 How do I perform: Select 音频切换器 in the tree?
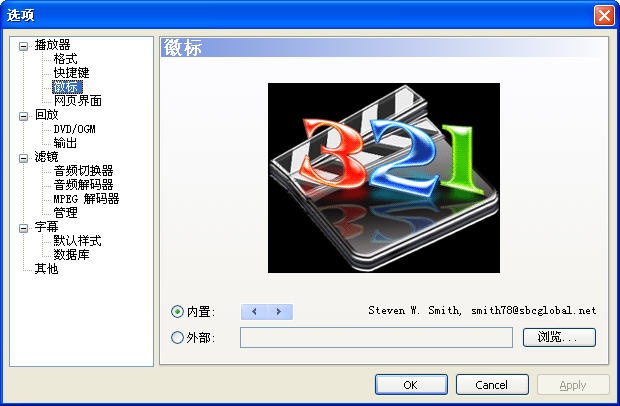point(83,171)
